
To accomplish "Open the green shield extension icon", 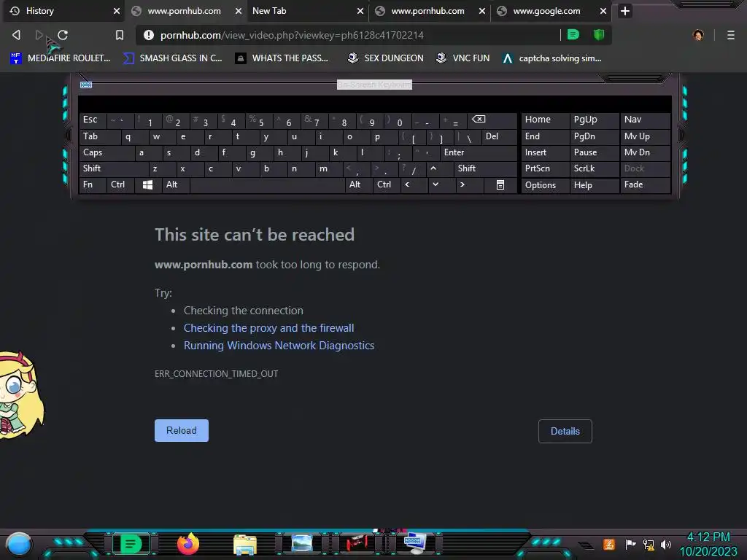I will coord(599,34).
